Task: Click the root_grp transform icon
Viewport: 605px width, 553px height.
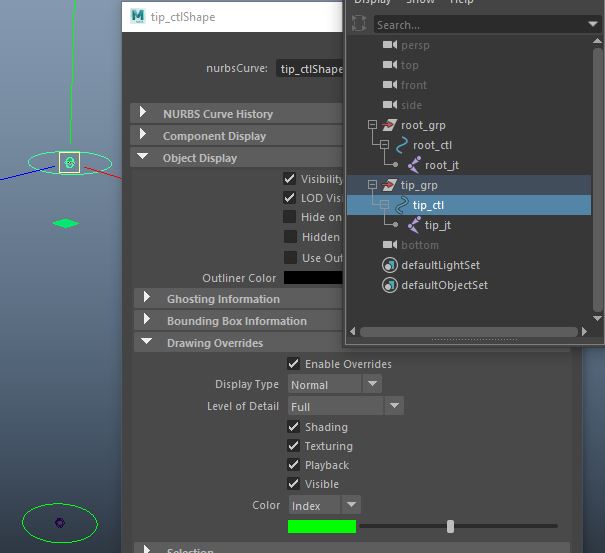Action: click(x=390, y=125)
